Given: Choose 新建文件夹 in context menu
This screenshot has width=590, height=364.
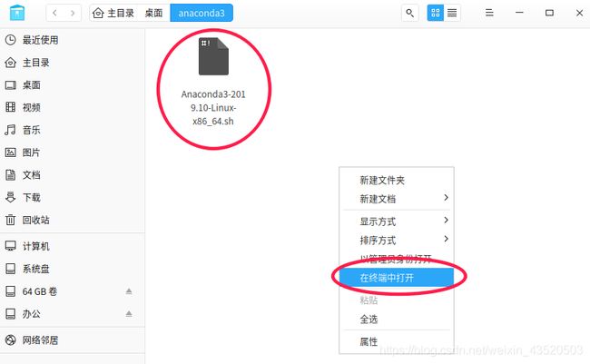Looking at the screenshot, I should (x=397, y=181).
